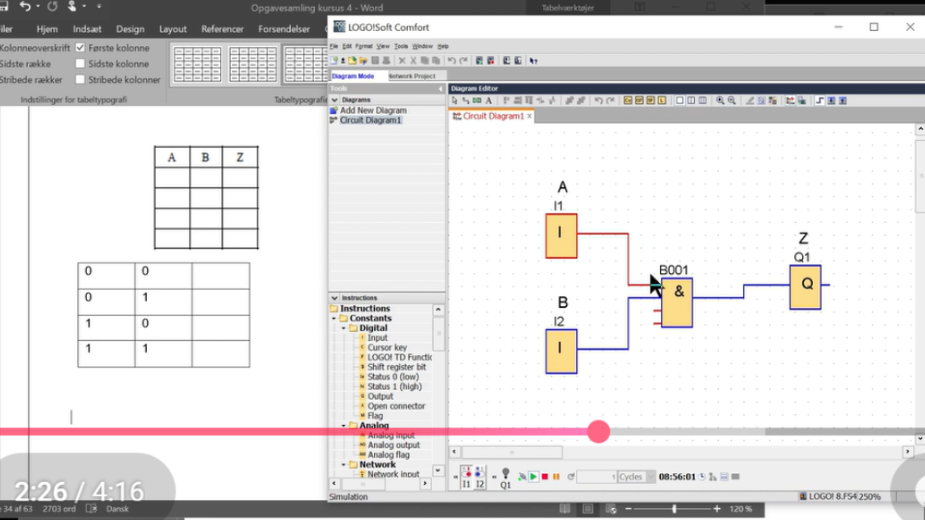The image size is (925, 520).
Task: Click the New diagram icon in LOGO!Soft toolbar
Action: (x=334, y=60)
